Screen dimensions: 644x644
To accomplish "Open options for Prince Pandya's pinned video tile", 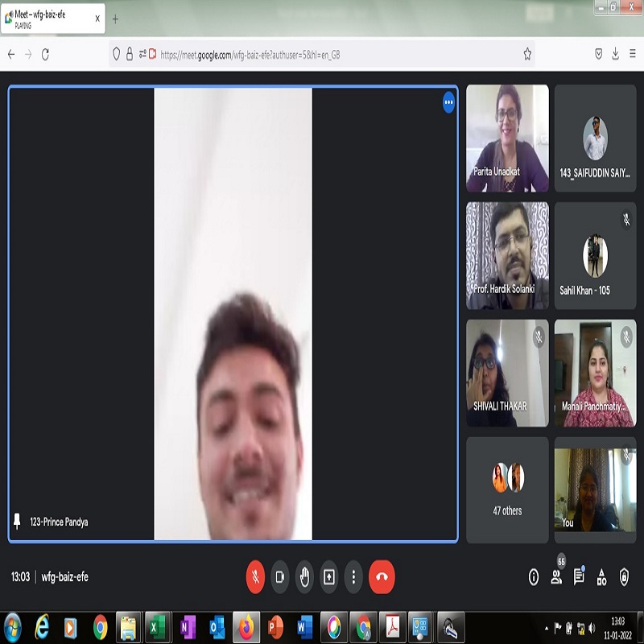I will (448, 102).
